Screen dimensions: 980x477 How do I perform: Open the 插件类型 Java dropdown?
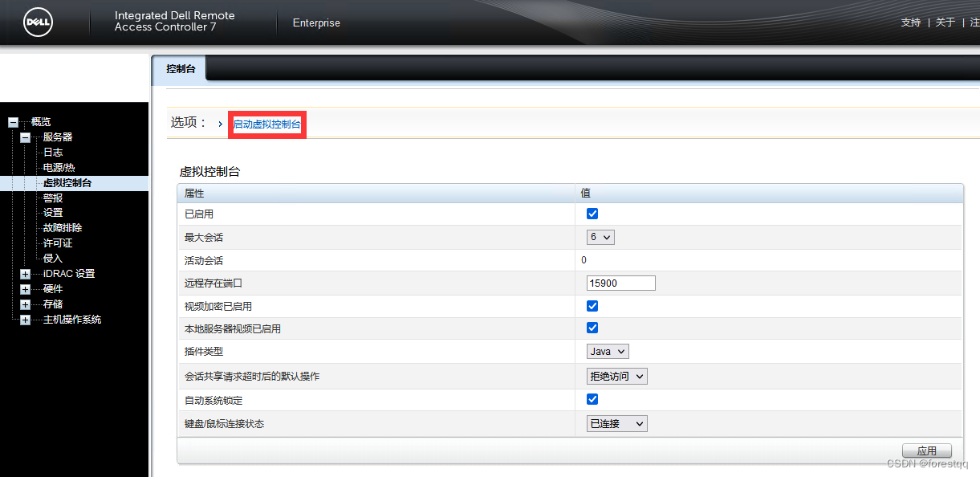click(608, 351)
